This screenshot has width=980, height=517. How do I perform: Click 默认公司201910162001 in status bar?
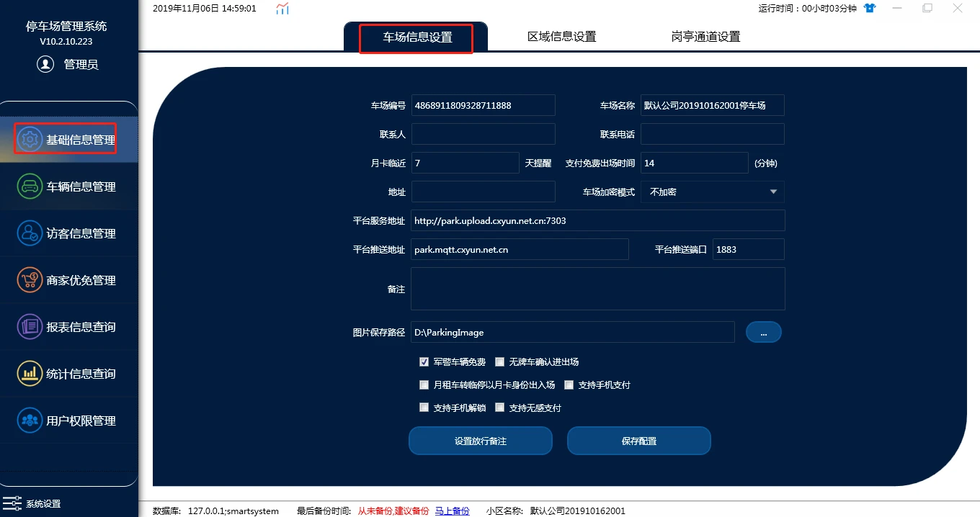point(578,511)
